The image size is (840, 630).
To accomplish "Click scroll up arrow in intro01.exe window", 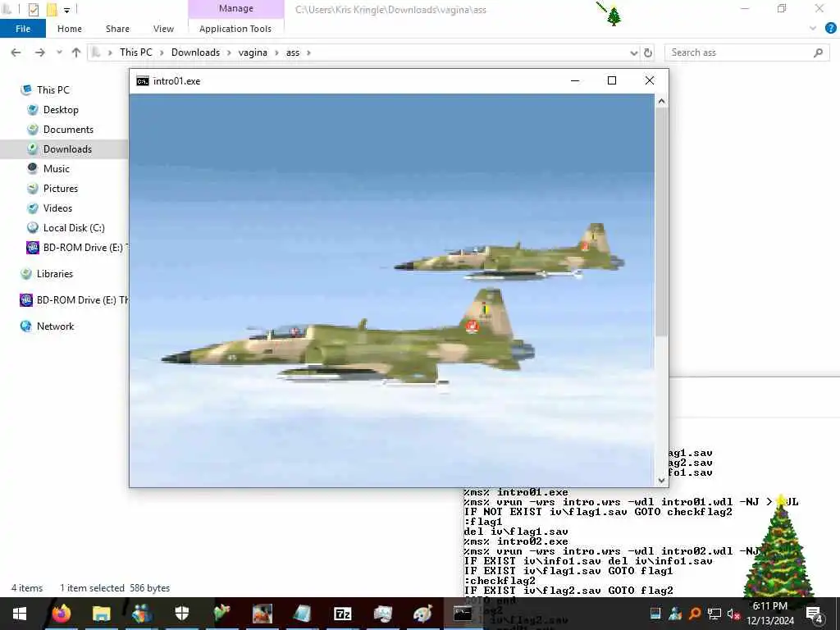I will point(662,101).
